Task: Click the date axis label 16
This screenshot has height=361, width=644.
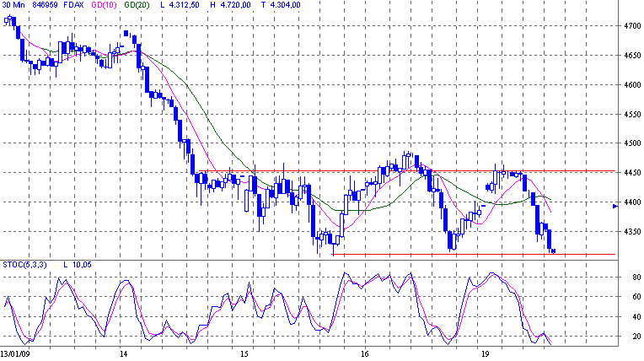Action: coord(365,353)
